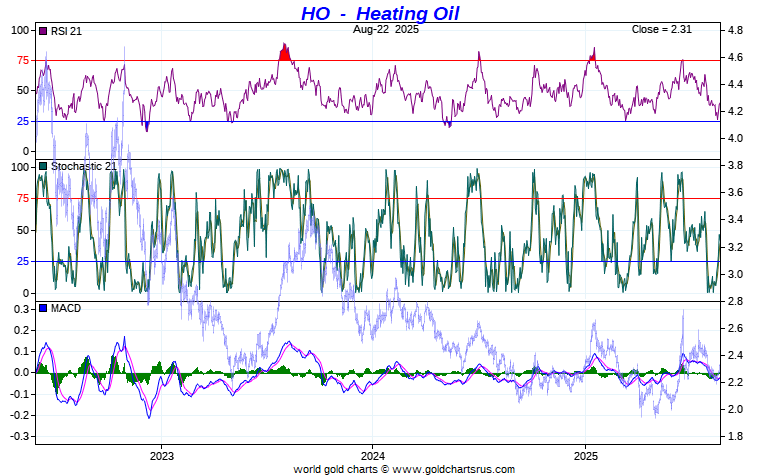Click the purple RSI 21 legend swatch

coord(43,31)
